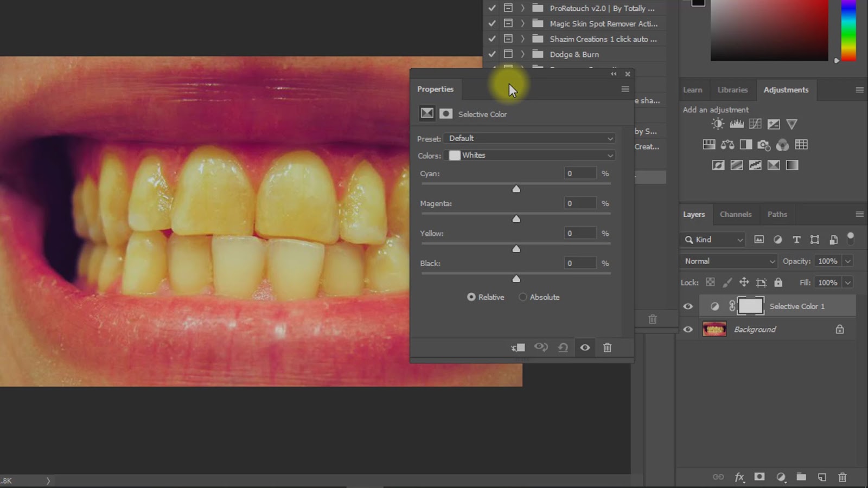Hide the Background layer visibility
Viewport: 868px width, 488px height.
click(688, 329)
